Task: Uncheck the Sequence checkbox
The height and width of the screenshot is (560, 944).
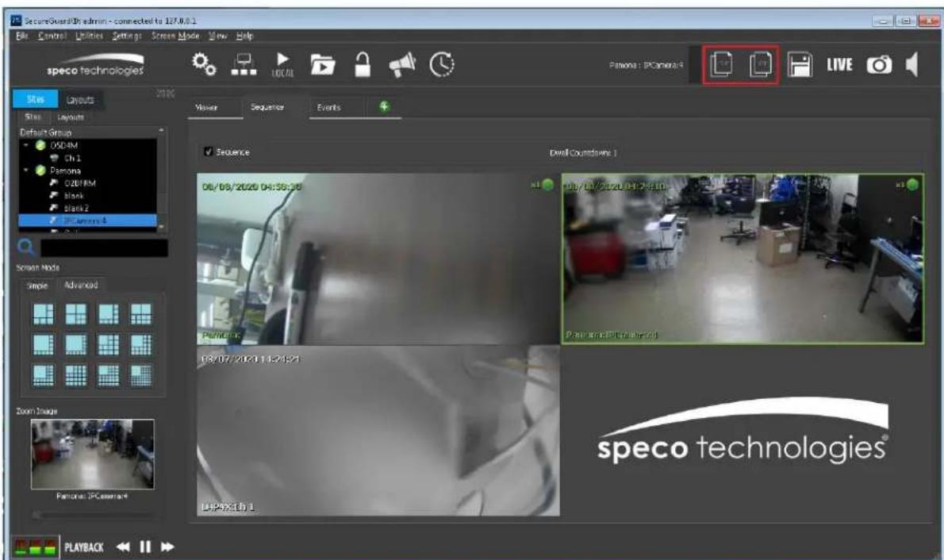Action: pos(209,152)
